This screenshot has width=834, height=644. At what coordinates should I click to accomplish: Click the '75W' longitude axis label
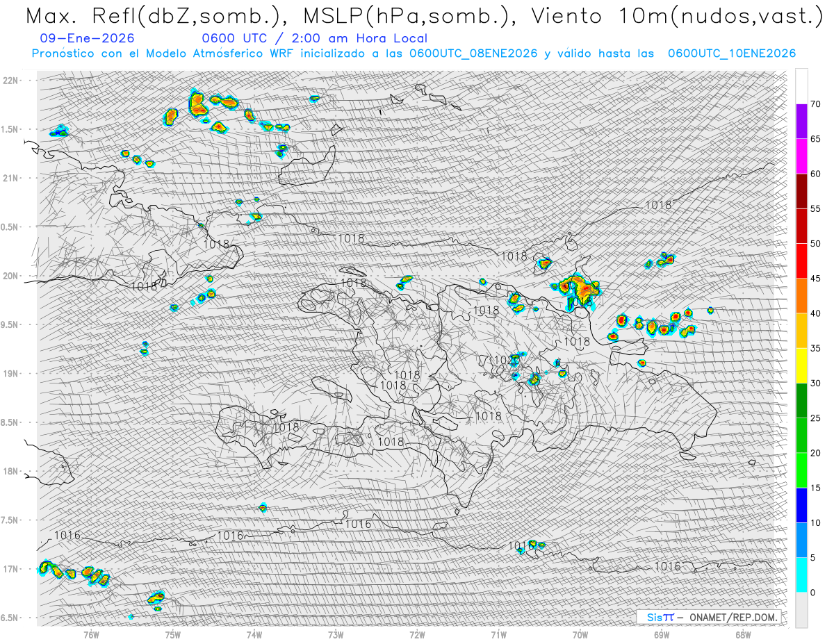point(173,635)
